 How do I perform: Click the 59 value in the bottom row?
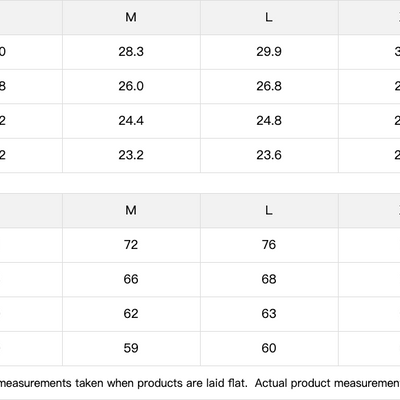point(131,348)
